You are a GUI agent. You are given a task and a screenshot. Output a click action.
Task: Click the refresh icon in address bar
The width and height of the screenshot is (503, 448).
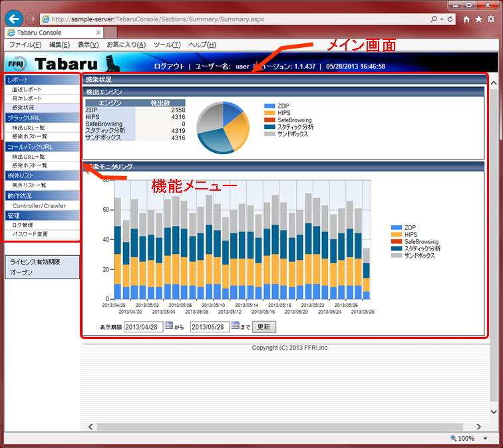[x=451, y=19]
